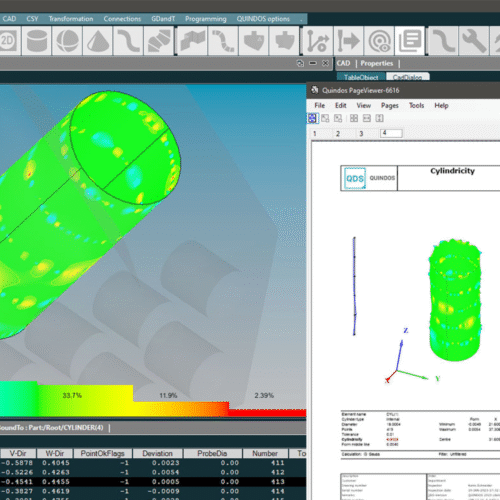Click the Number column header
Viewport: 500px width, 500px height.
point(265,453)
